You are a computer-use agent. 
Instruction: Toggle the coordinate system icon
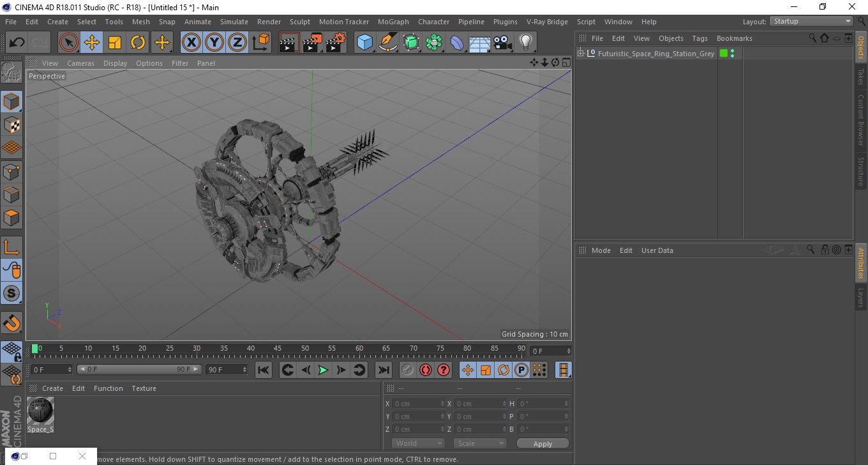[x=260, y=43]
